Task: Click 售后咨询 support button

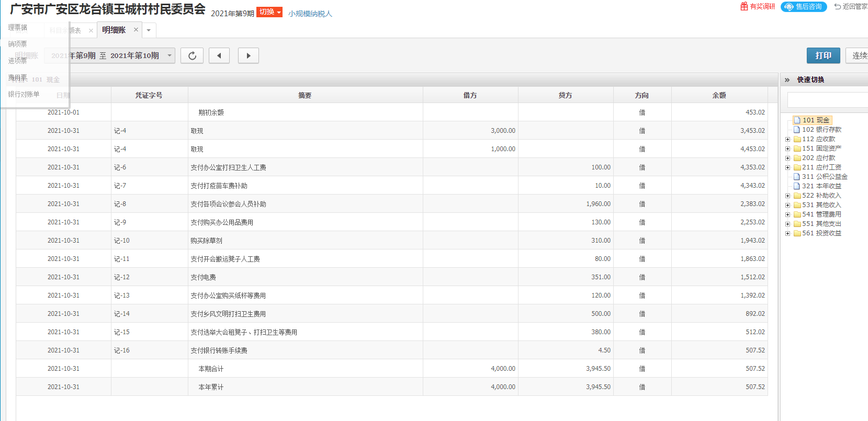Action: tap(804, 6)
